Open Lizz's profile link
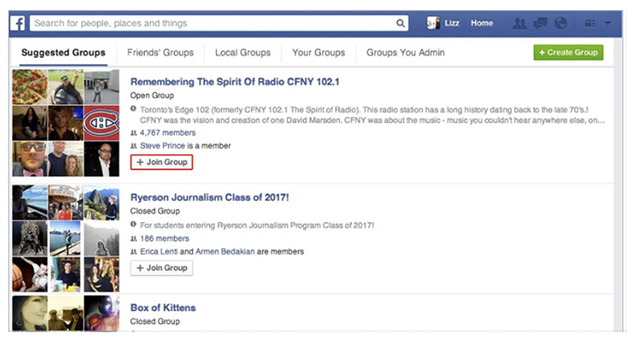644x347 pixels. [x=452, y=23]
